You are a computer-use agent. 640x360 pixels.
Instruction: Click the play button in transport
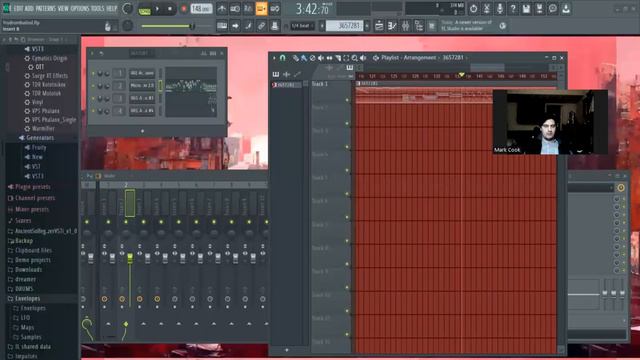(158, 9)
